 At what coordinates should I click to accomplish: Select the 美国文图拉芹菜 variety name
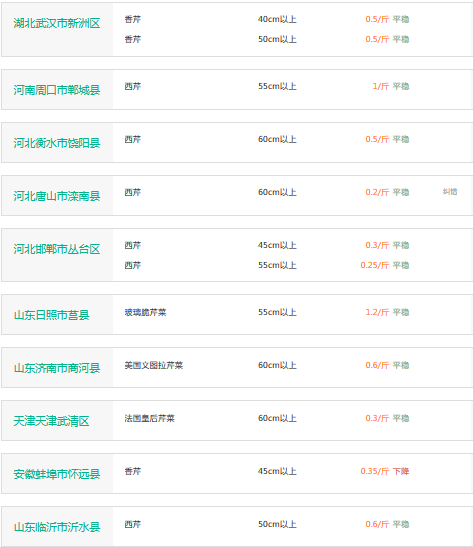pos(154,365)
